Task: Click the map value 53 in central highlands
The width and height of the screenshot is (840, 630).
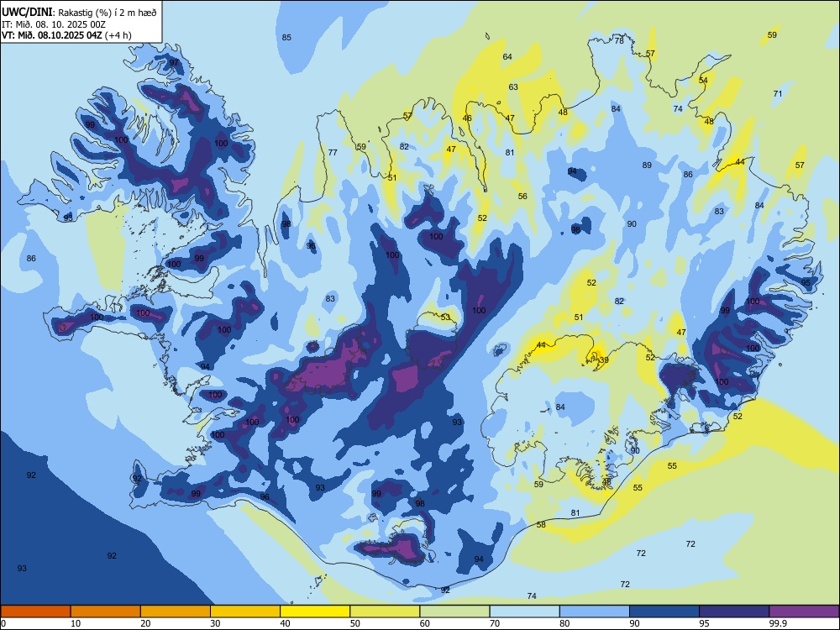Action: (446, 318)
